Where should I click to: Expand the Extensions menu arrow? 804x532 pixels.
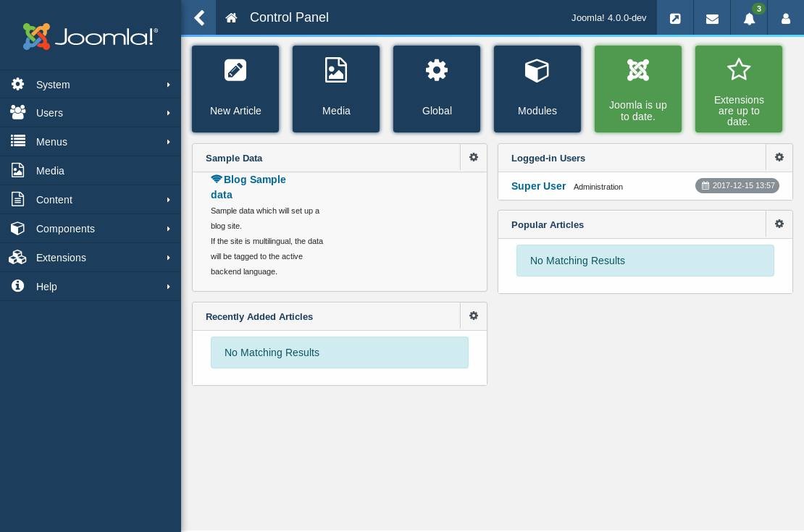pos(168,258)
